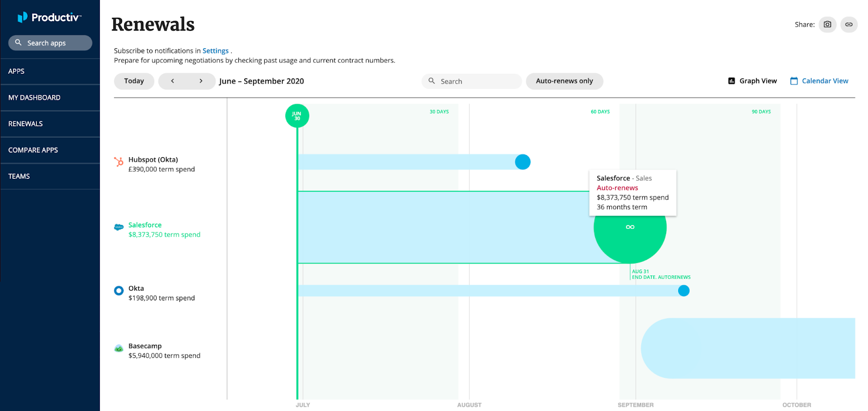Switch to Graph View

(x=752, y=81)
